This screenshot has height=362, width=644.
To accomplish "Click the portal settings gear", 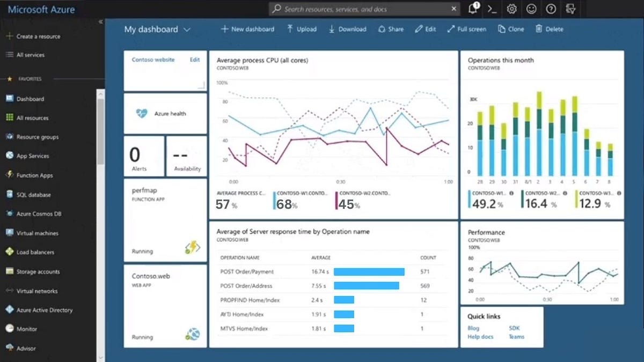I will pyautogui.click(x=511, y=9).
